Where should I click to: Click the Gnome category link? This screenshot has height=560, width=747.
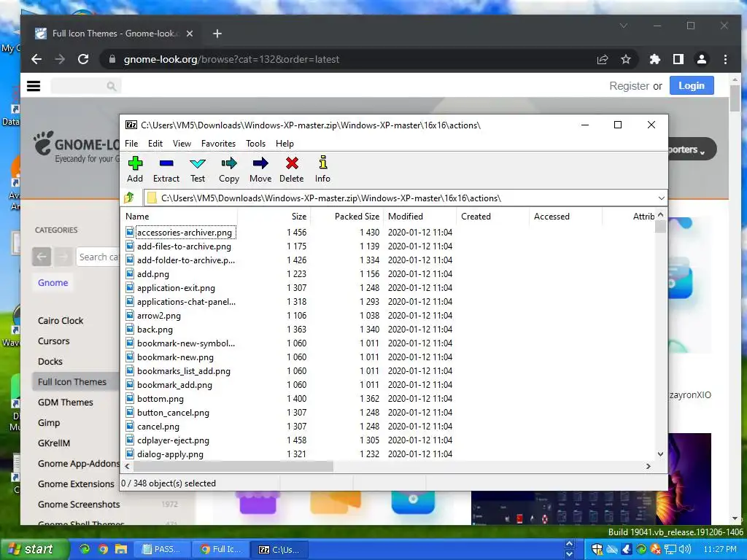pos(53,282)
